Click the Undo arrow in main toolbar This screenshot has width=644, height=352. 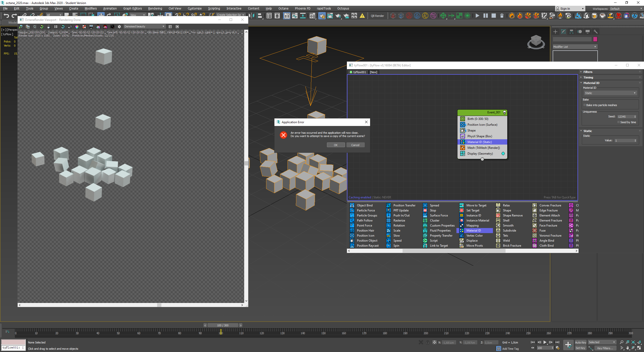(6, 16)
